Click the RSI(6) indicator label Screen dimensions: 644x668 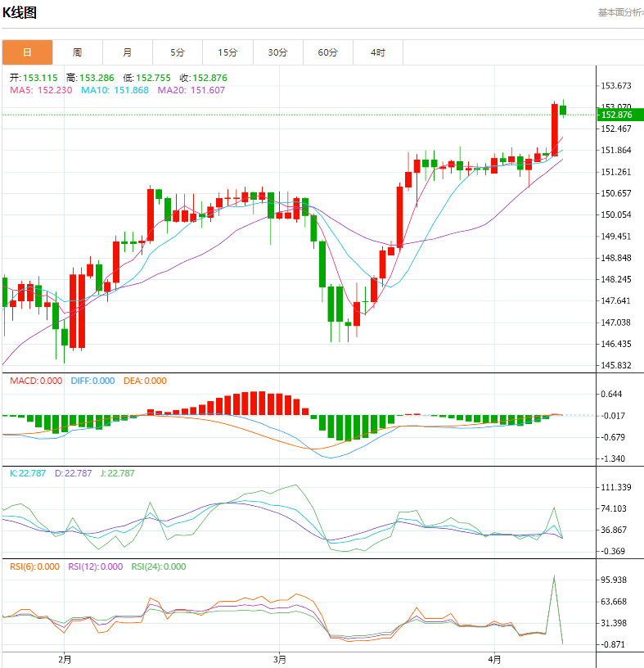[x=34, y=566]
